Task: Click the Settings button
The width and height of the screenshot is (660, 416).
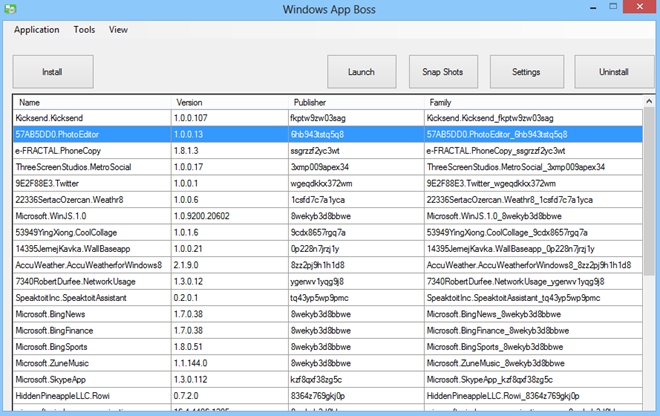Action: coord(527,72)
